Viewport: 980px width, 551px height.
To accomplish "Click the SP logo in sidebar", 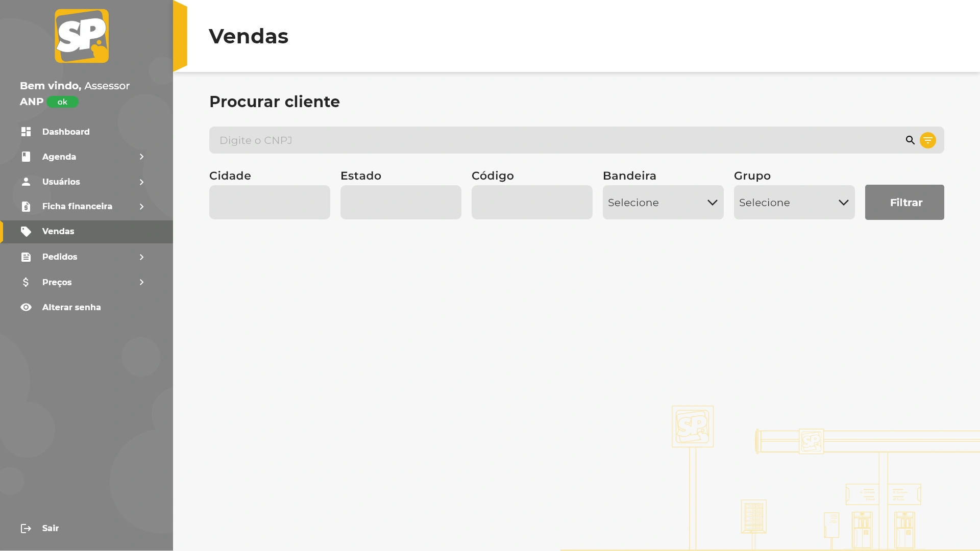I will point(82,36).
